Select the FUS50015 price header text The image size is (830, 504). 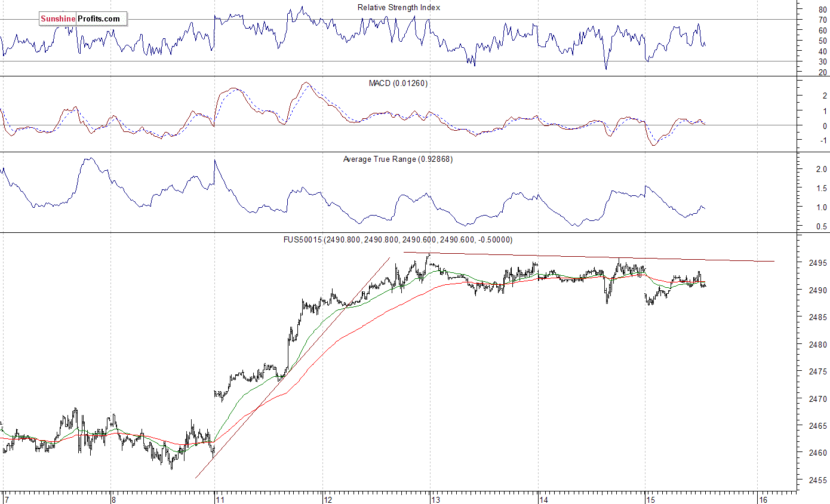(x=398, y=239)
